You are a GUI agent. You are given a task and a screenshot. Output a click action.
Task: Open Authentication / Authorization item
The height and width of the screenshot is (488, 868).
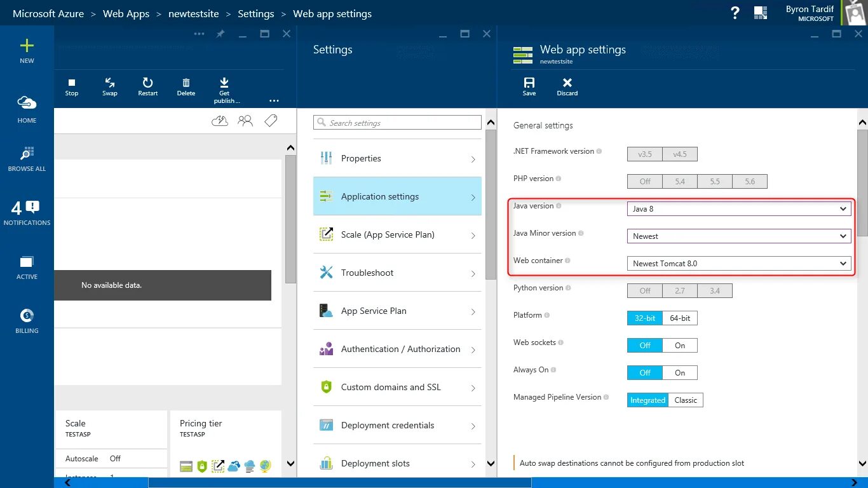397,349
